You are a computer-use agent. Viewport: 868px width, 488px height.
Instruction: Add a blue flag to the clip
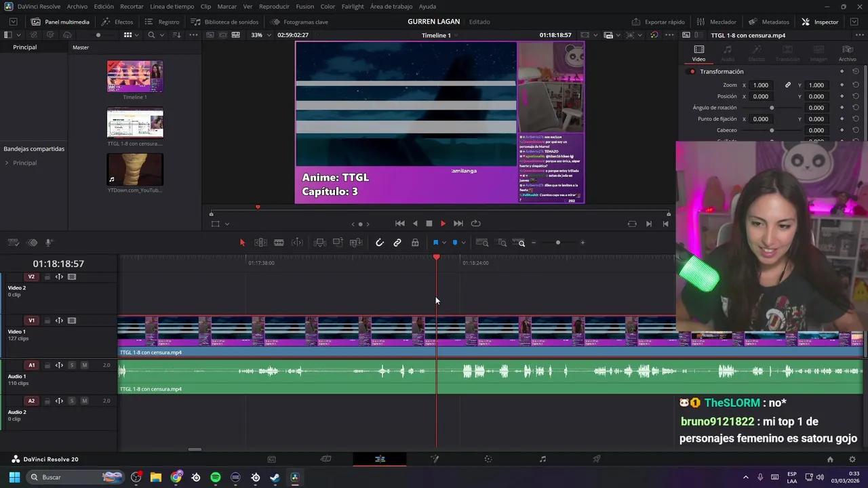tap(435, 243)
